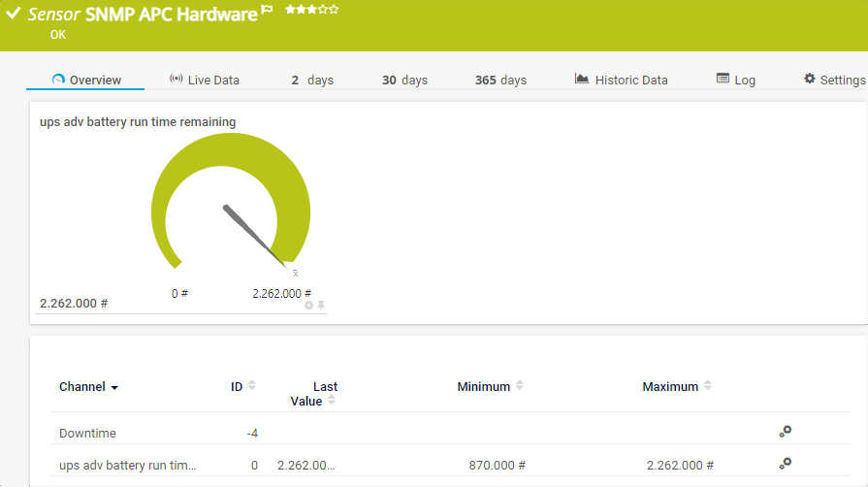This screenshot has height=487, width=868.
Task: Select the ups adv battery run time channel row
Action: click(x=128, y=466)
